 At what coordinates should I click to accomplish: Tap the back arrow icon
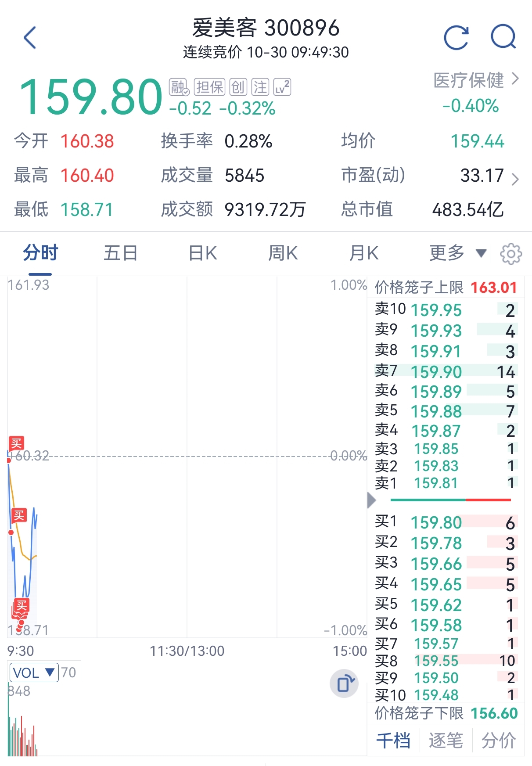(x=30, y=38)
